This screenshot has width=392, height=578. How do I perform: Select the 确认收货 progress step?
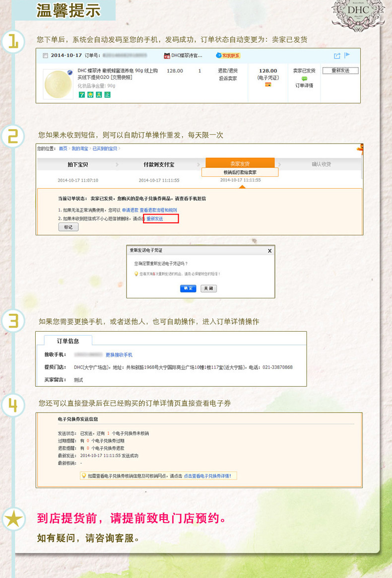[x=321, y=164]
